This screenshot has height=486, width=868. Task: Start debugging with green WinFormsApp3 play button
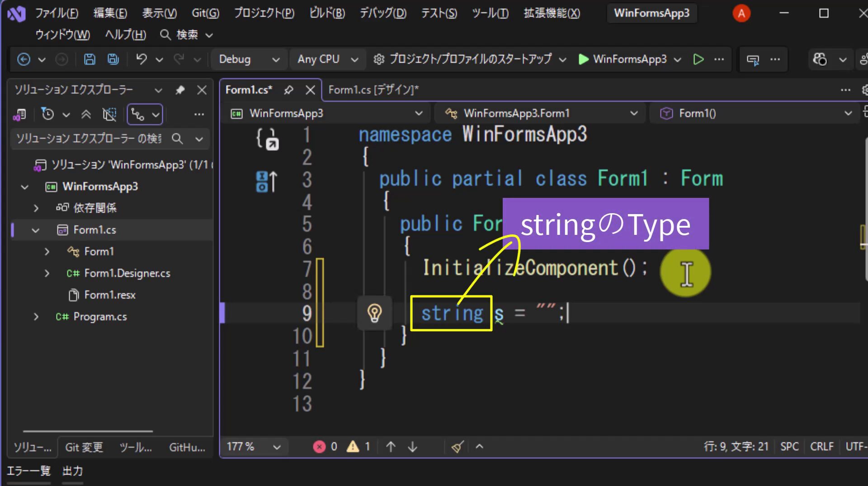pyautogui.click(x=622, y=59)
